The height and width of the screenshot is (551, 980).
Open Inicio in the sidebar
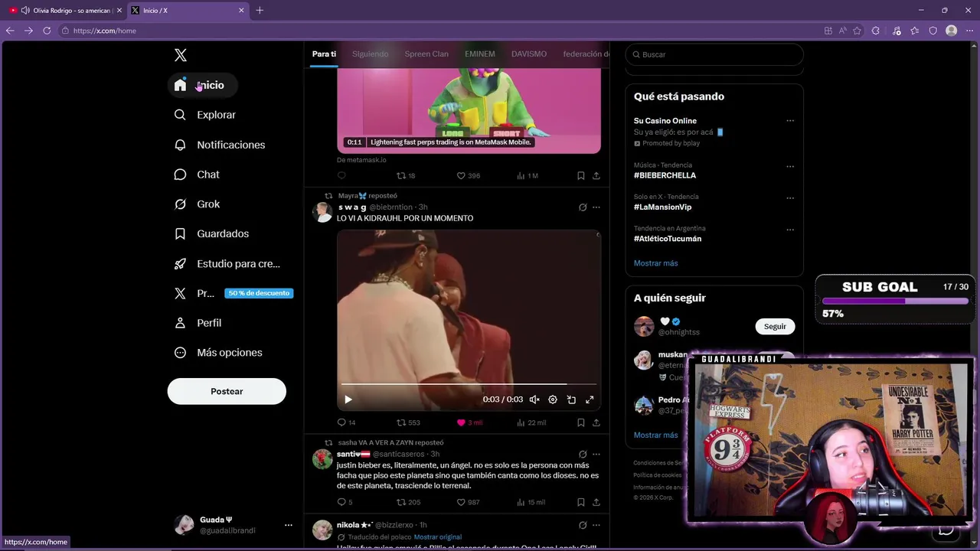pyautogui.click(x=202, y=85)
